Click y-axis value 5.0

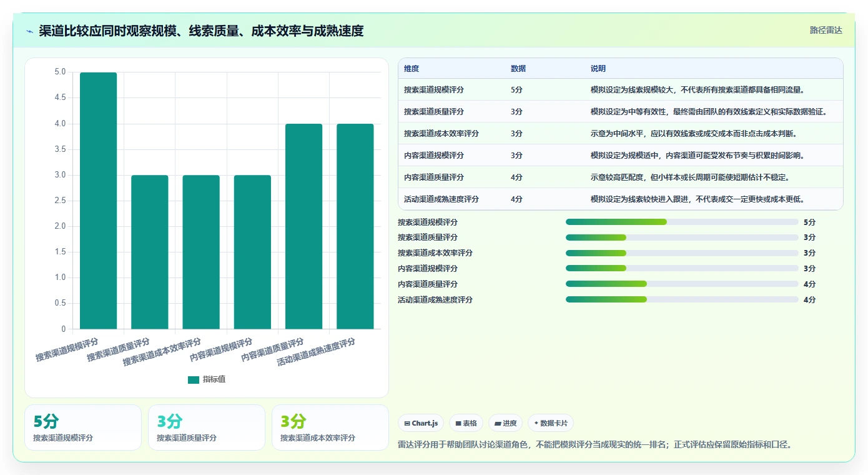coord(60,72)
